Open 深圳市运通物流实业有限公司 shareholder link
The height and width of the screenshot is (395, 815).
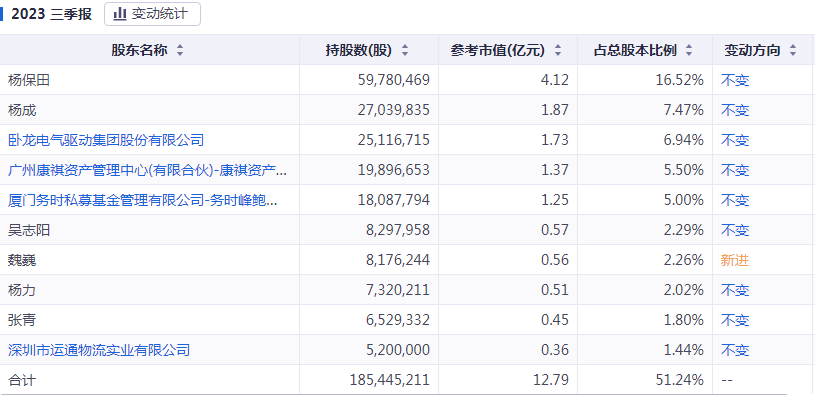coord(99,350)
